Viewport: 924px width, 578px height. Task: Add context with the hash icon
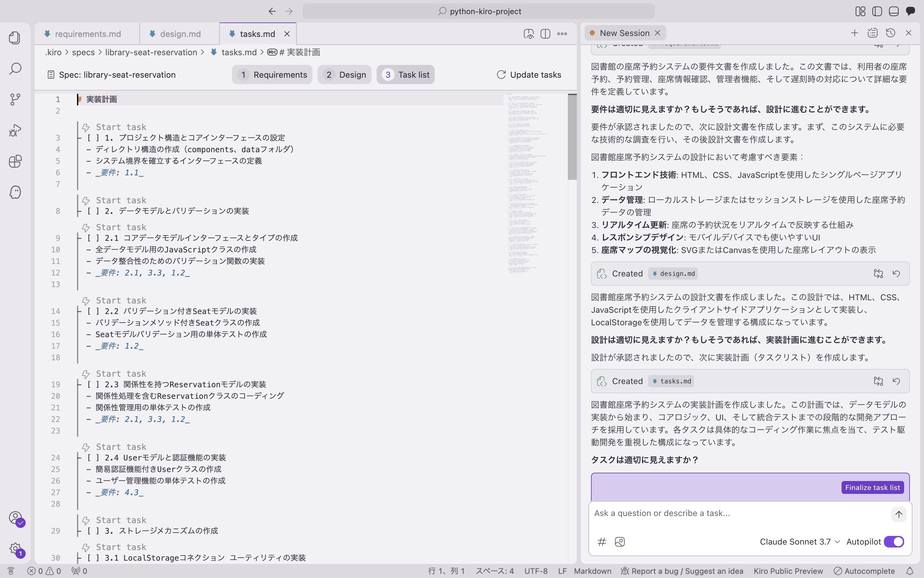[x=602, y=542]
